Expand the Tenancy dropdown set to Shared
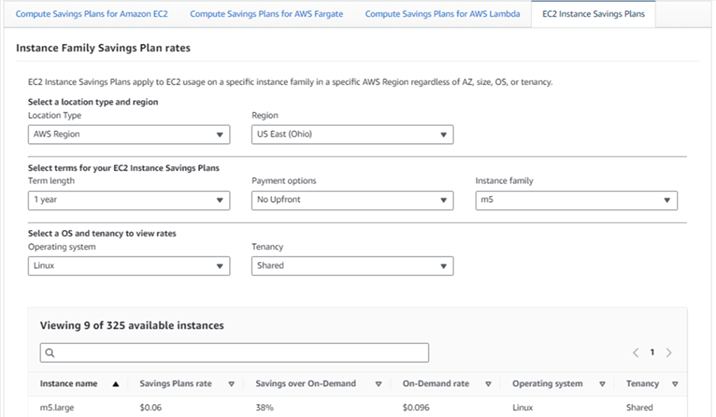Screen dimensions: 716x417 [352, 266]
